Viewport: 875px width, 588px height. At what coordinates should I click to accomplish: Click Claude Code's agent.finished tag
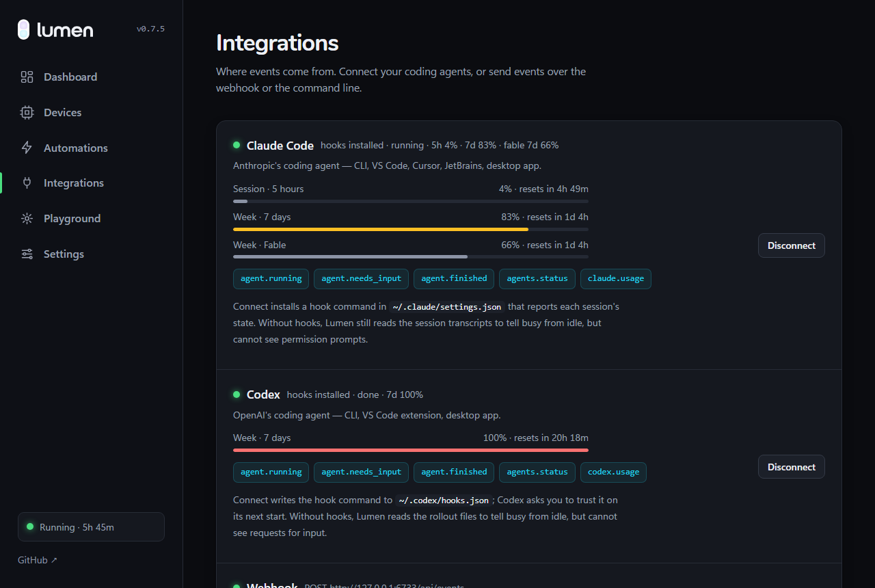[x=454, y=279]
